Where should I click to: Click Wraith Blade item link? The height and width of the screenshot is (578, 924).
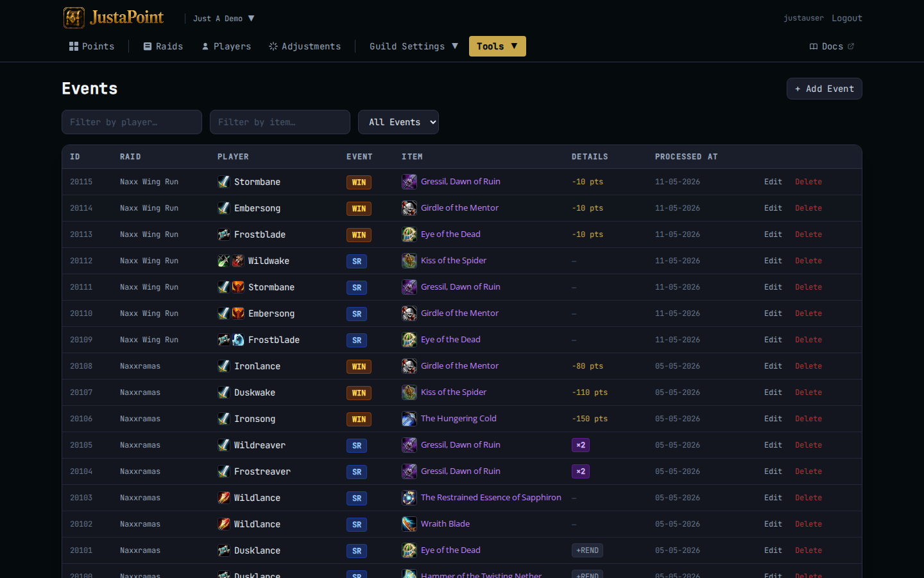(x=445, y=523)
